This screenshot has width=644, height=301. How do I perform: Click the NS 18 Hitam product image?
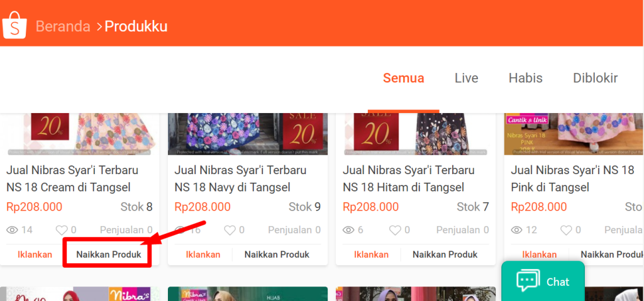click(416, 134)
